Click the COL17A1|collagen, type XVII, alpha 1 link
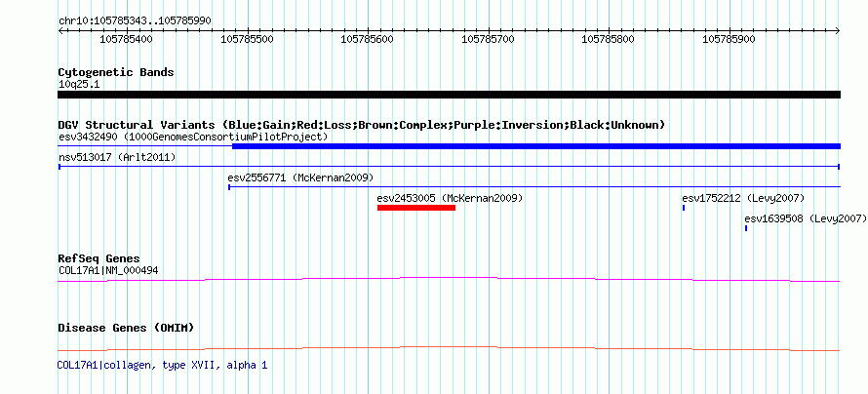 [162, 366]
